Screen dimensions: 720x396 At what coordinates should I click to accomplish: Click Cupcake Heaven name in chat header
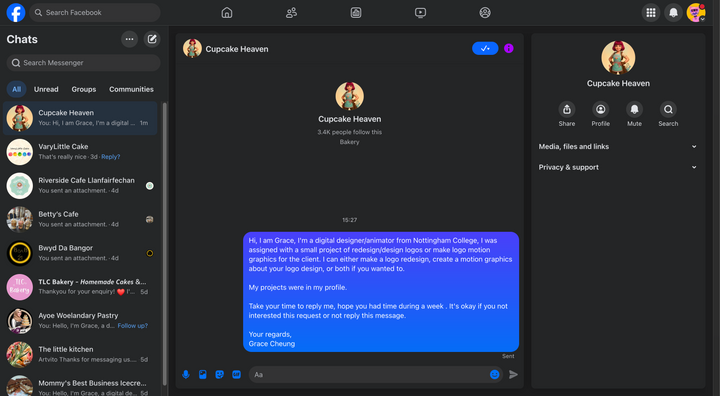click(x=237, y=49)
